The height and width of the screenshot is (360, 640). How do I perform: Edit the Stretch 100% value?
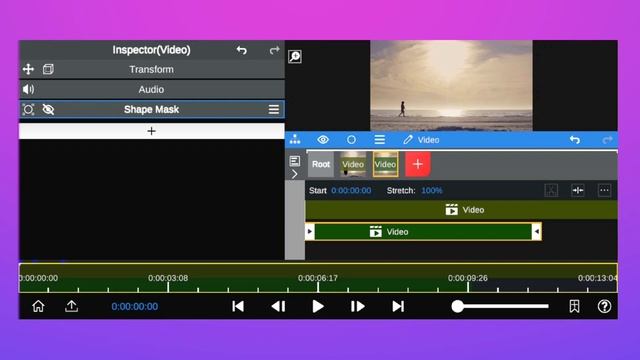[x=431, y=191]
